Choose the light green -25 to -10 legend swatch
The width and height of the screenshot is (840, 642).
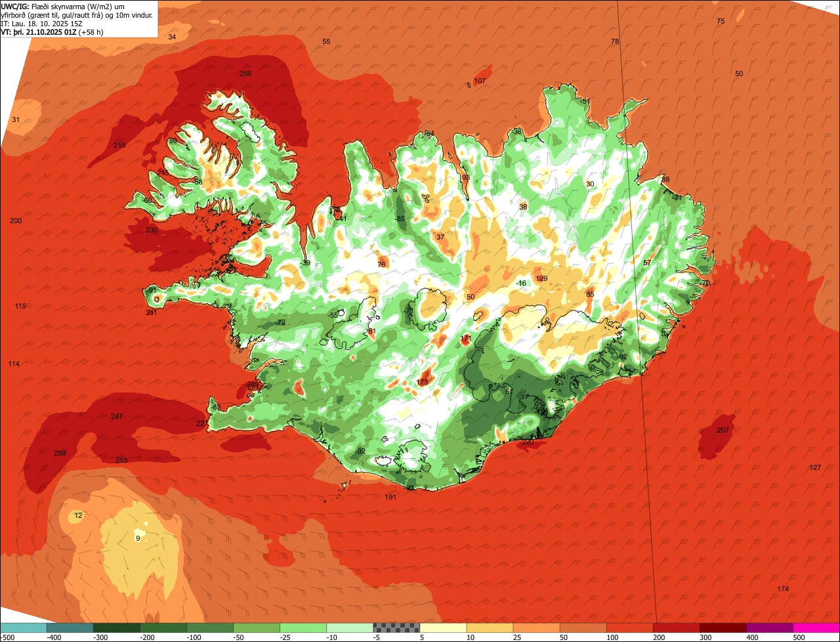click(303, 628)
